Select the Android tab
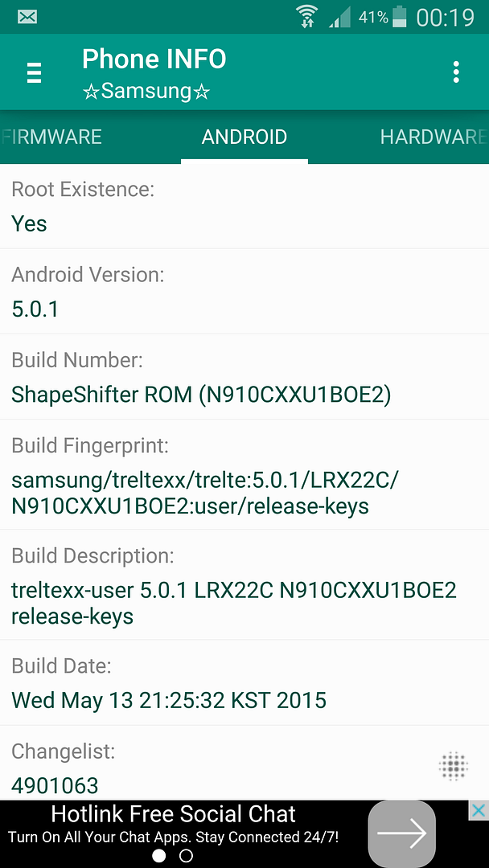The image size is (489, 868). click(x=244, y=137)
